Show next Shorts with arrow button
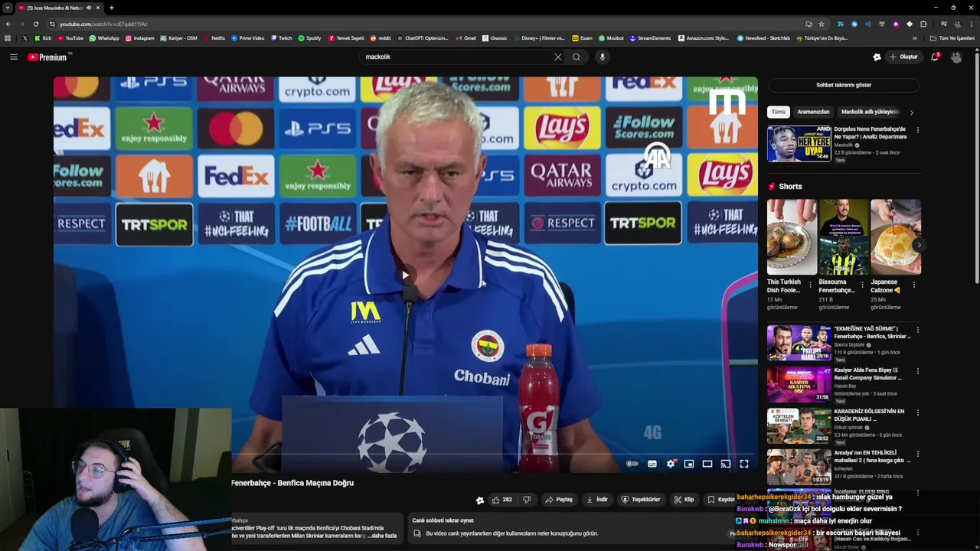Screen dimensions: 980x551 click(x=918, y=245)
